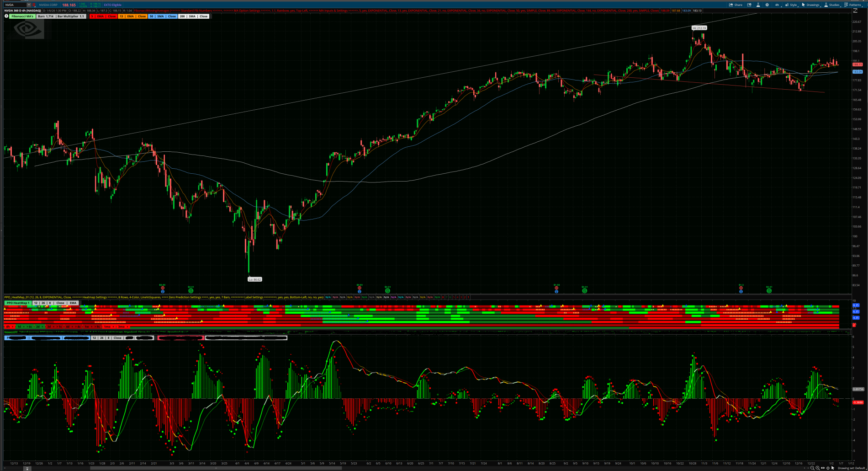Click the EXTO Eligible link
The image size is (868, 471).
(112, 5)
